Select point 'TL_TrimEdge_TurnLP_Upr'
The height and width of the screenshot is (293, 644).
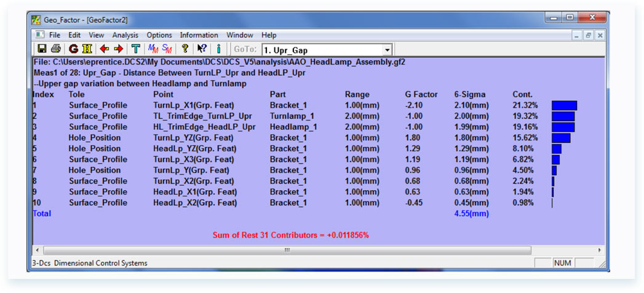click(202, 116)
